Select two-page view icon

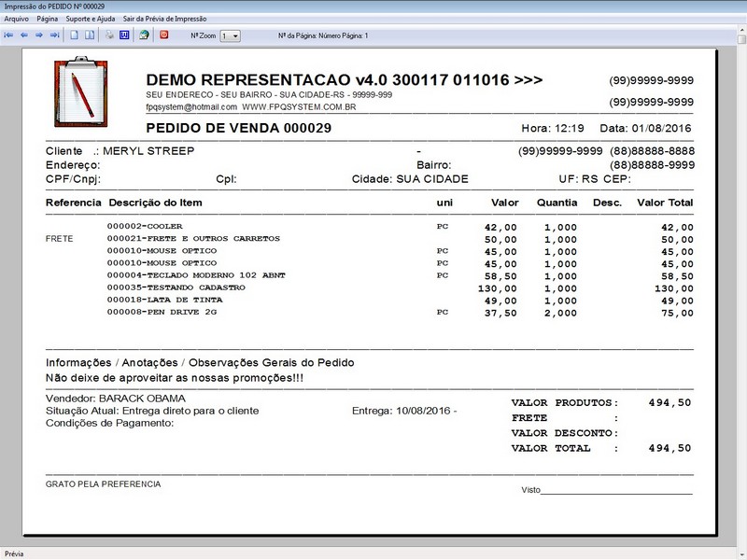(x=90, y=35)
